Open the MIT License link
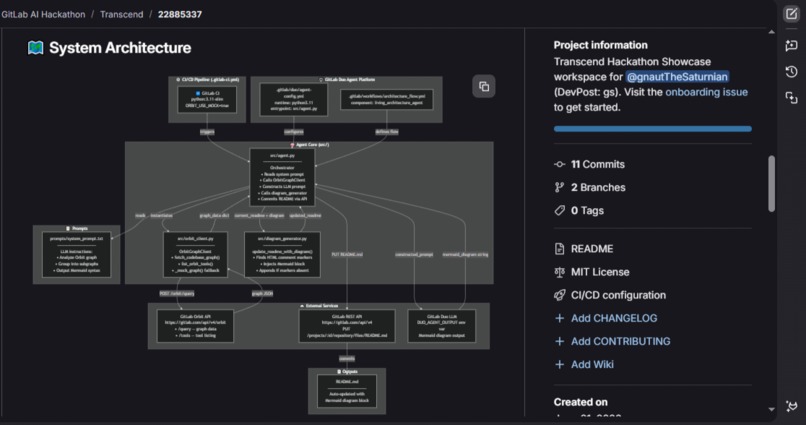This screenshot has width=806, height=425. pyautogui.click(x=600, y=272)
